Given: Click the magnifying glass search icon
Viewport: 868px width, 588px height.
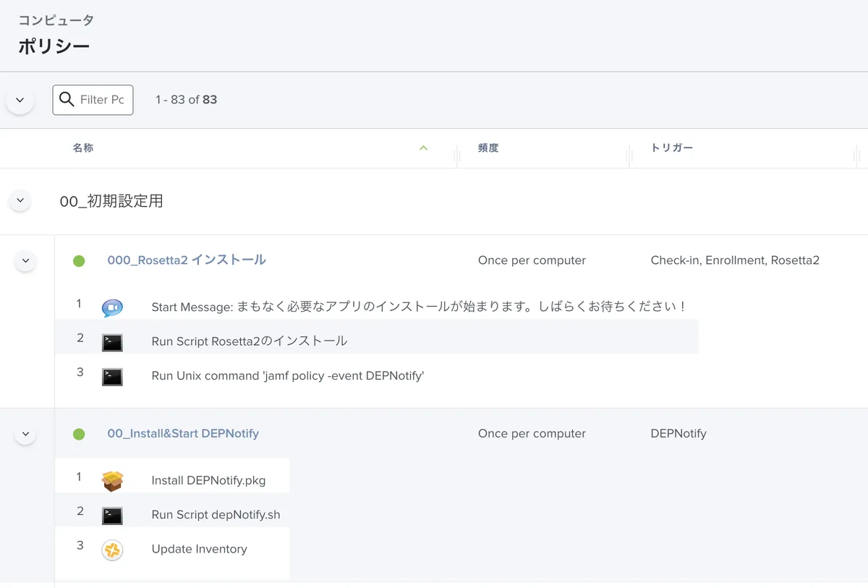Looking at the screenshot, I should [x=67, y=100].
